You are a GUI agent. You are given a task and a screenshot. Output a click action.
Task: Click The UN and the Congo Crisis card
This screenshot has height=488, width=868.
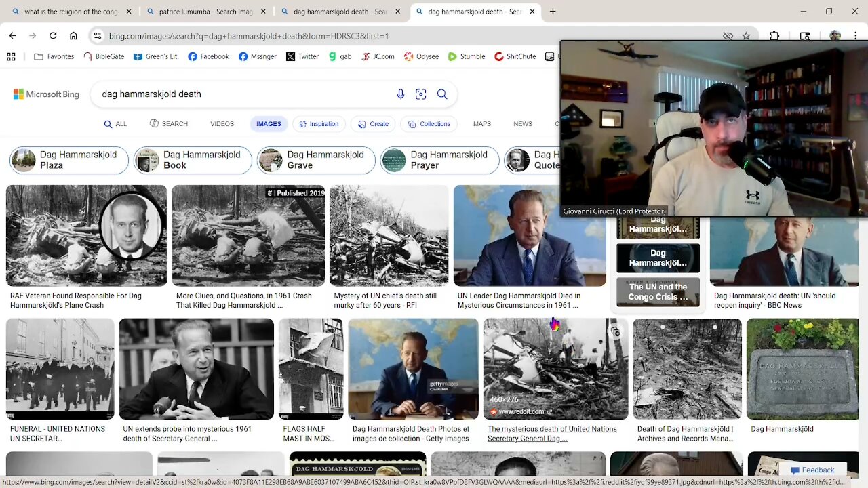(x=658, y=292)
